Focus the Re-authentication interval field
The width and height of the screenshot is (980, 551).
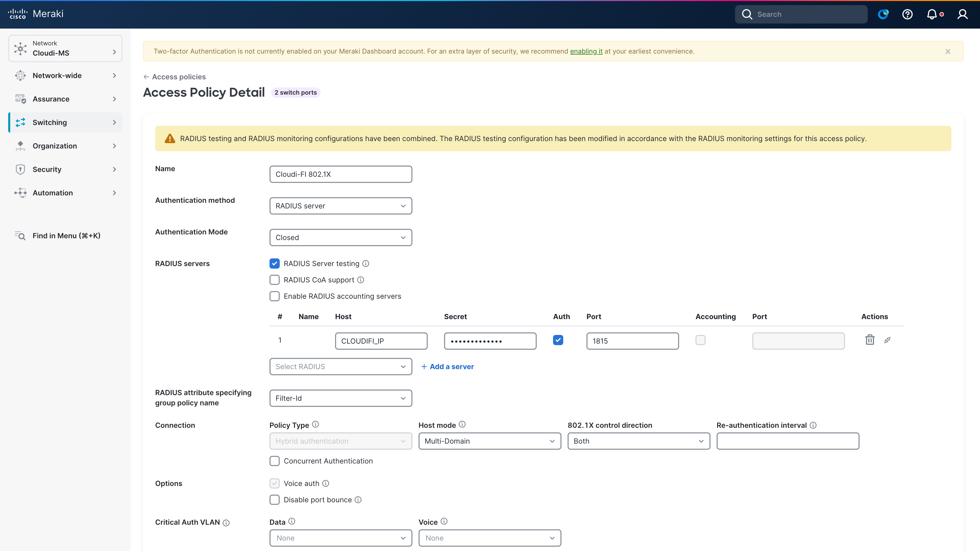tap(788, 441)
